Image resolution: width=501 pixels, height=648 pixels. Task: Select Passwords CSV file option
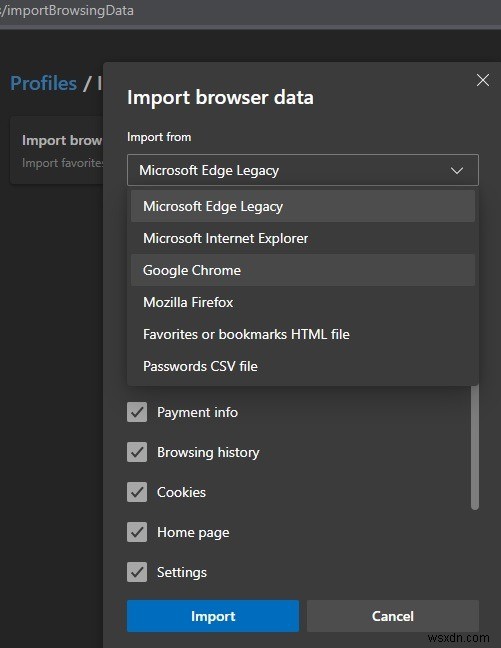pyautogui.click(x=303, y=366)
